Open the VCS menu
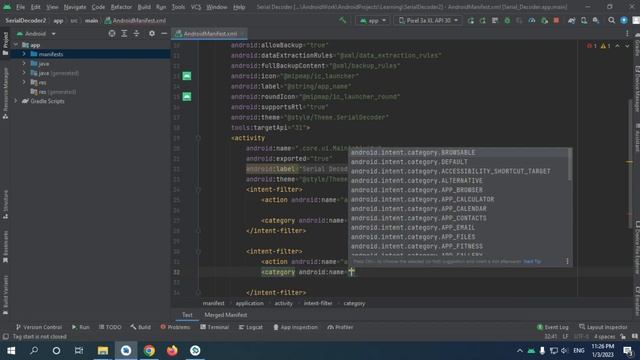 [196, 7]
